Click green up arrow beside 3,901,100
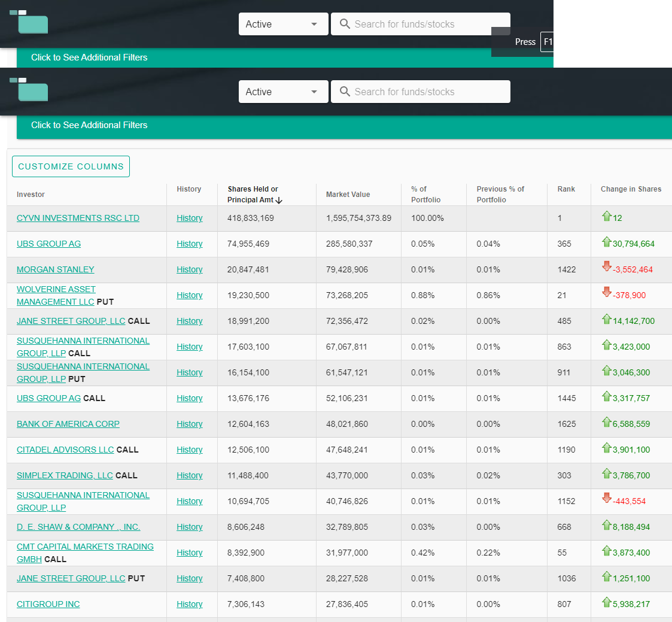This screenshot has width=672, height=622. point(606,448)
